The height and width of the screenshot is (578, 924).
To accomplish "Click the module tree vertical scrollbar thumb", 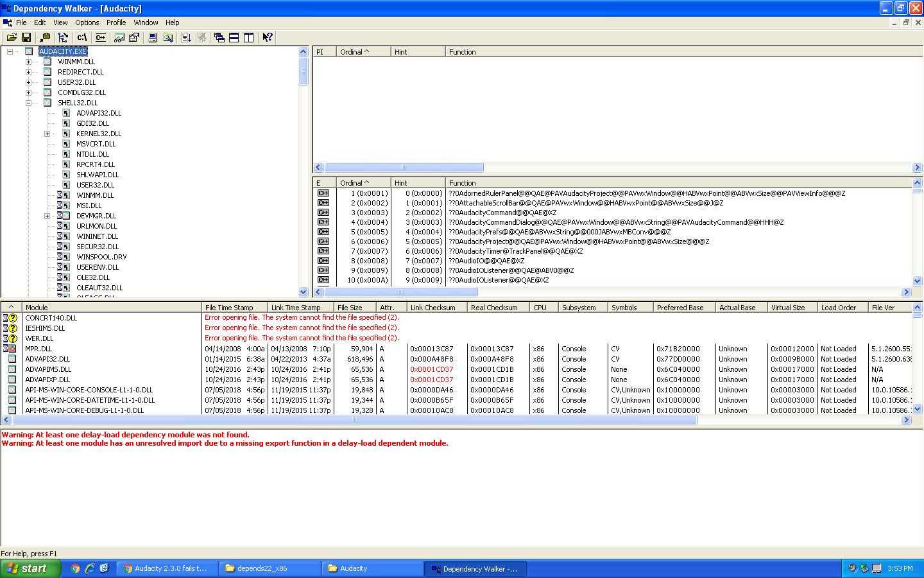I will (x=304, y=71).
